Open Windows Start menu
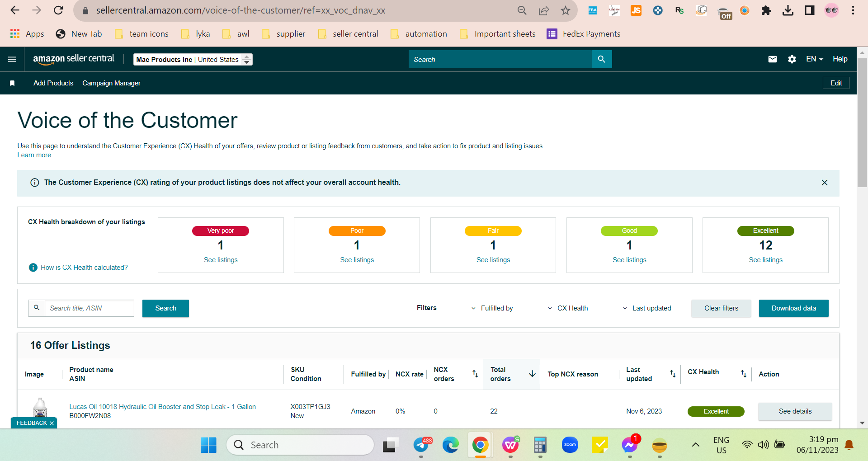868x461 pixels. [208, 445]
